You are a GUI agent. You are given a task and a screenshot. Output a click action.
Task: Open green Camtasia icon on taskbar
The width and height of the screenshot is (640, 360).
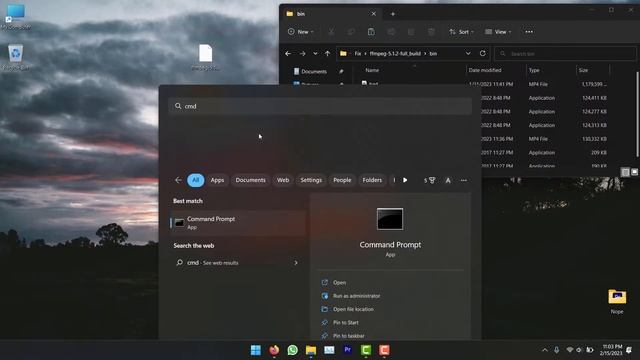366,350
